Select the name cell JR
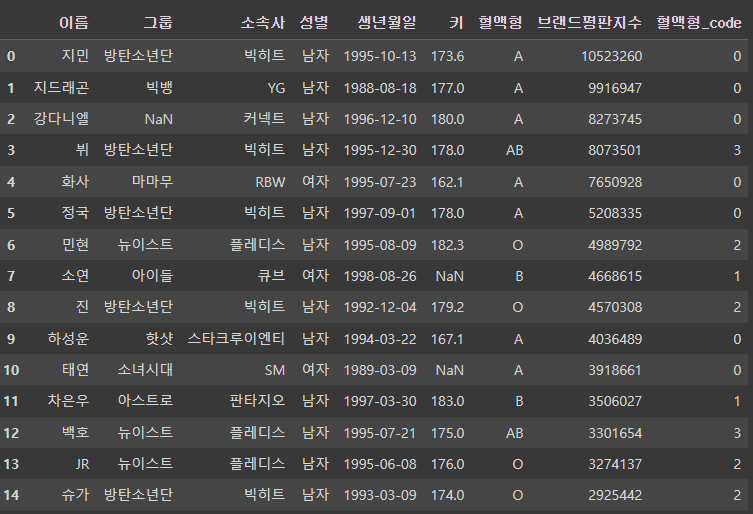 tap(82, 464)
